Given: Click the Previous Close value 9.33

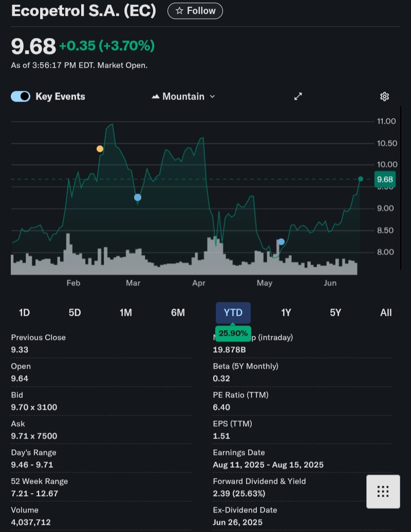Looking at the screenshot, I should coord(20,350).
